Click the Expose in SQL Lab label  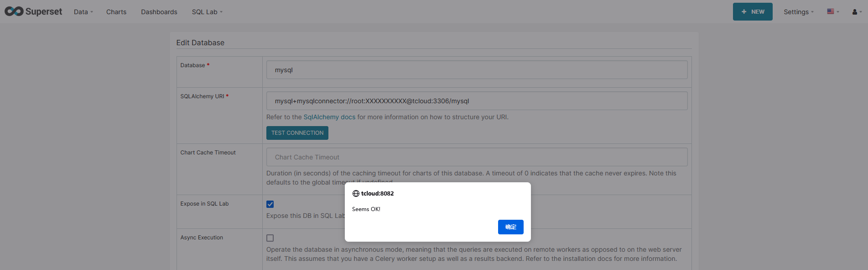pyautogui.click(x=204, y=204)
